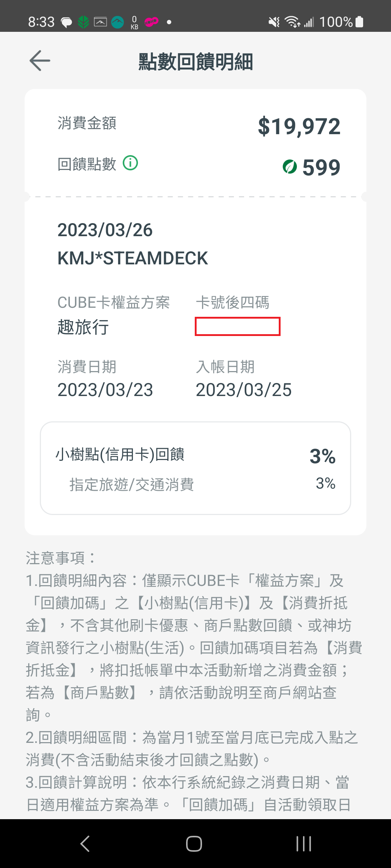
Task: Tap the chat bubble notification icon
Action: [x=66, y=22]
